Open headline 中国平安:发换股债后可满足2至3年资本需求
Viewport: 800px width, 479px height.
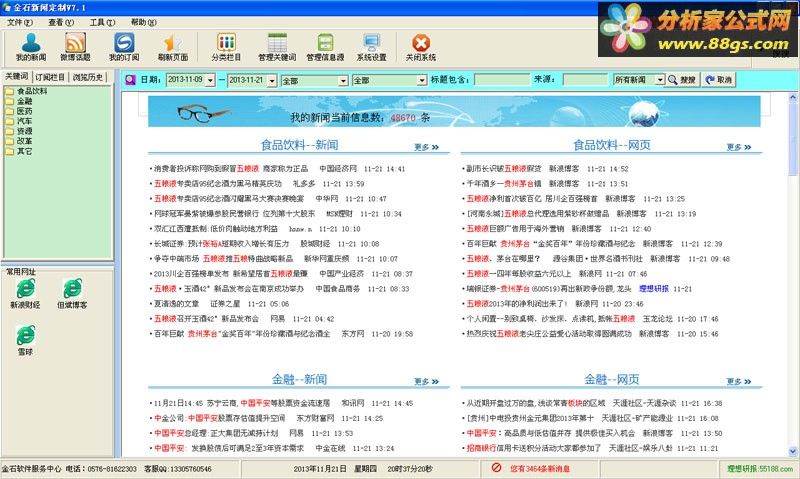229,448
